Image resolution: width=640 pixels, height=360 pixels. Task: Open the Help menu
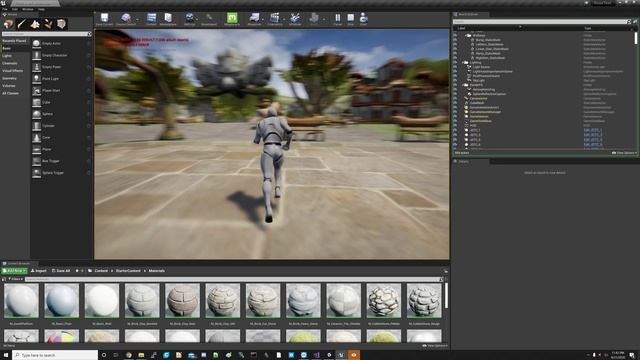(41, 9)
